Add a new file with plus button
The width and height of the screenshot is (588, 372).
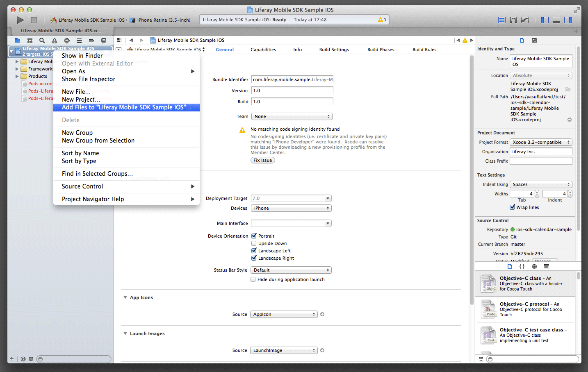click(12, 359)
